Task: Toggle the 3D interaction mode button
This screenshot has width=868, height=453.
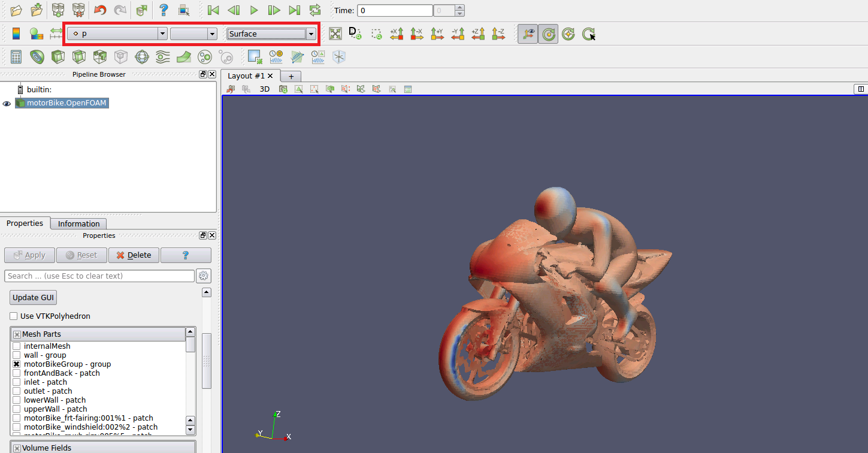Action: [265, 89]
